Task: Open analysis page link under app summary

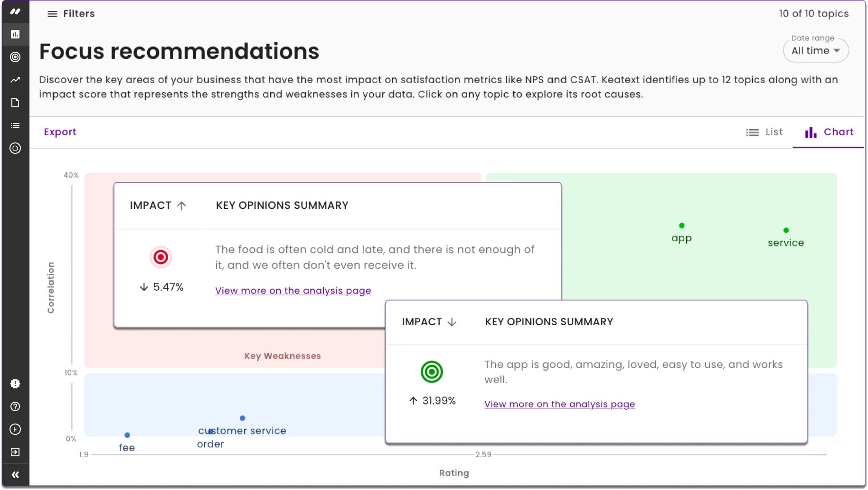Action: 559,404
